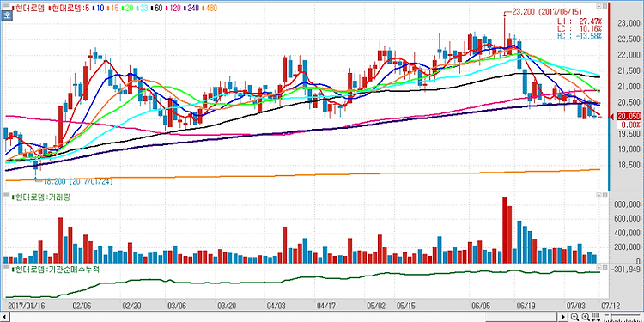The height and width of the screenshot is (322, 644).
Task: Click the 02/06 date axis label
Action: pos(82,307)
